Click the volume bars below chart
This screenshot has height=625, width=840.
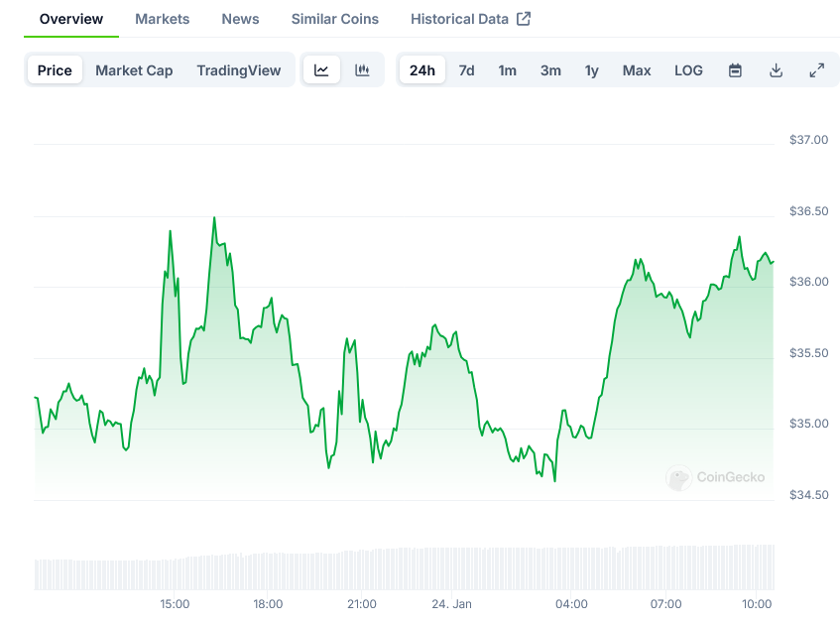(x=404, y=568)
